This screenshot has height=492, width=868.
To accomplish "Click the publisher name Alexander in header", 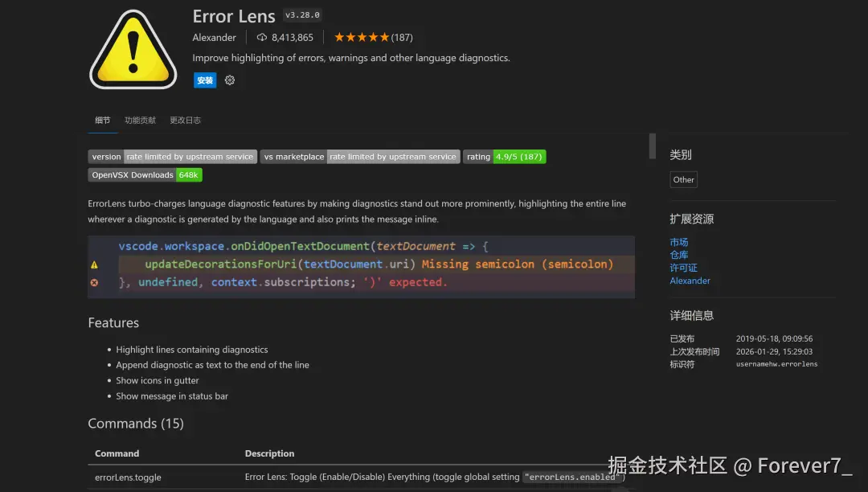I will (x=215, y=38).
